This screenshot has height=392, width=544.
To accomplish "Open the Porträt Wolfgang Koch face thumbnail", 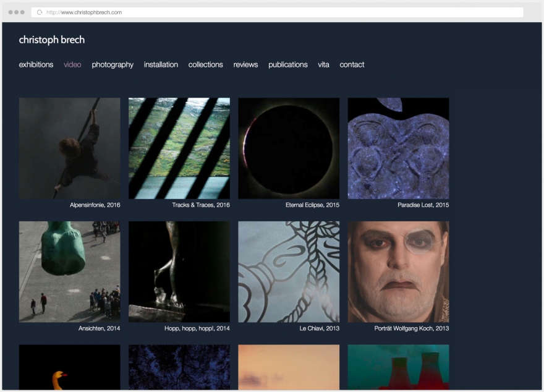I will tap(398, 271).
